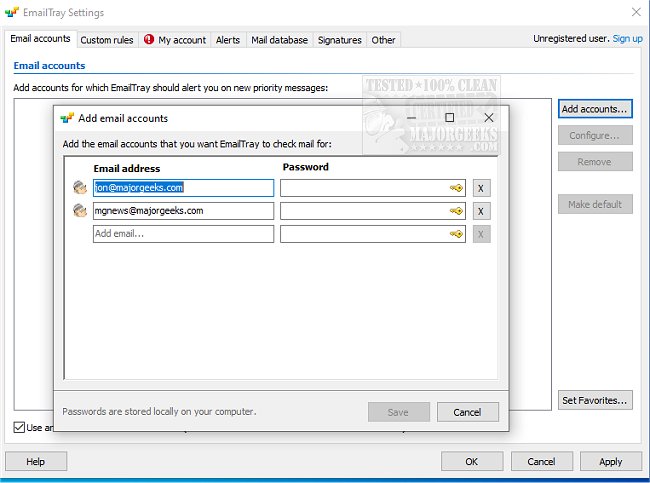650x483 pixels.
Task: Open Signatures tab
Action: coord(340,40)
